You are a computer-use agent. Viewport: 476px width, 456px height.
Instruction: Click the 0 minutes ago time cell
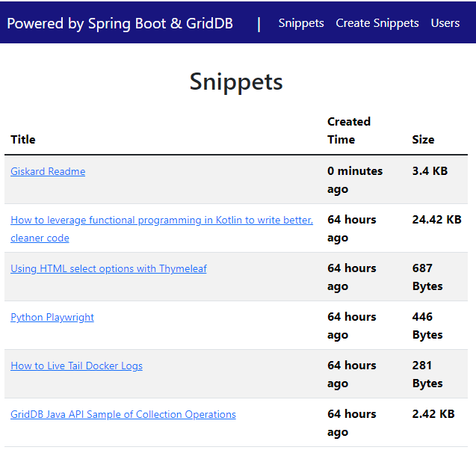click(355, 179)
